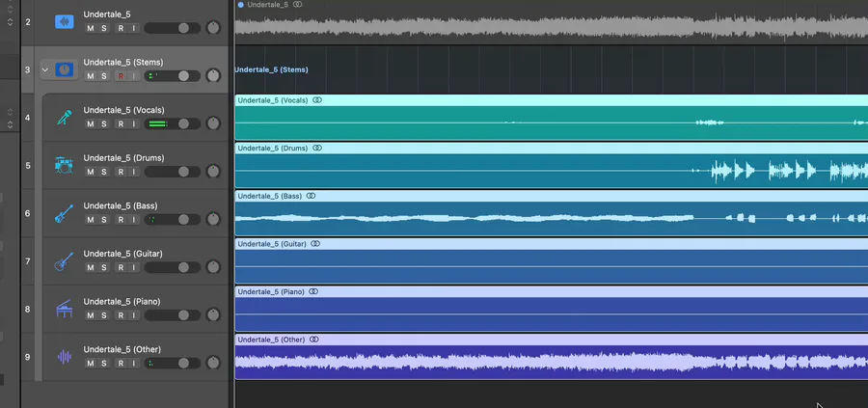Record-enable the Vocals track
Screen dimensions: 868x408
click(x=121, y=124)
